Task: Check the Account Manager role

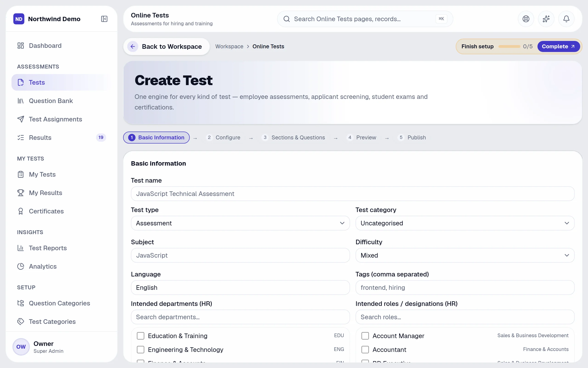Action: coord(365,336)
